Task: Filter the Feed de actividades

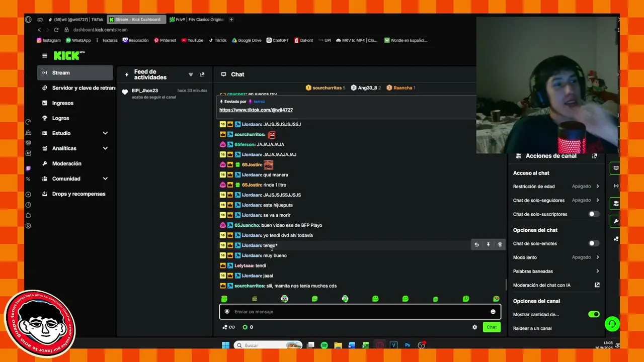Action: (x=191, y=74)
